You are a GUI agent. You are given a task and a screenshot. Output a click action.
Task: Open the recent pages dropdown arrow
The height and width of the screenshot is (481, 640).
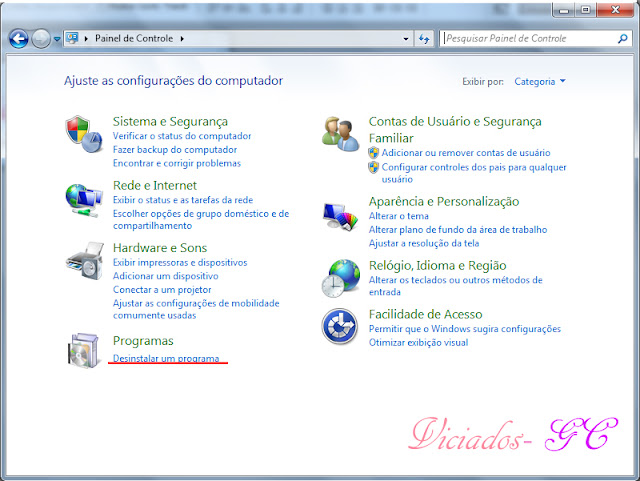pos(57,39)
